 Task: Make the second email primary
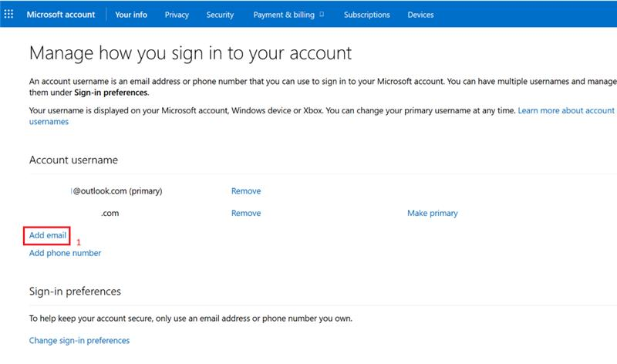[433, 213]
